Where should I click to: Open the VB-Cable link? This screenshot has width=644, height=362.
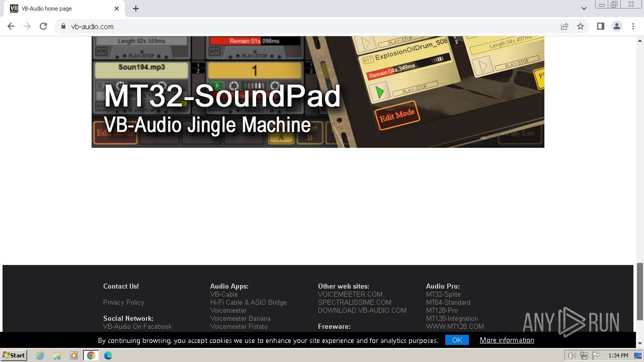224,294
